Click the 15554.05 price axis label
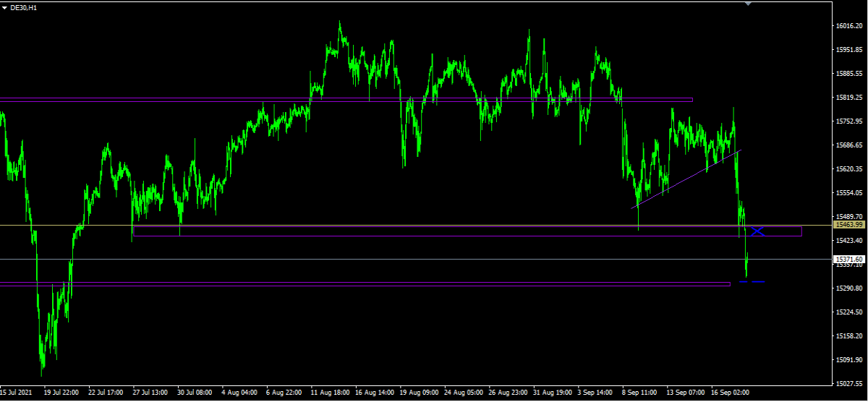The width and height of the screenshot is (868, 402). (849, 193)
